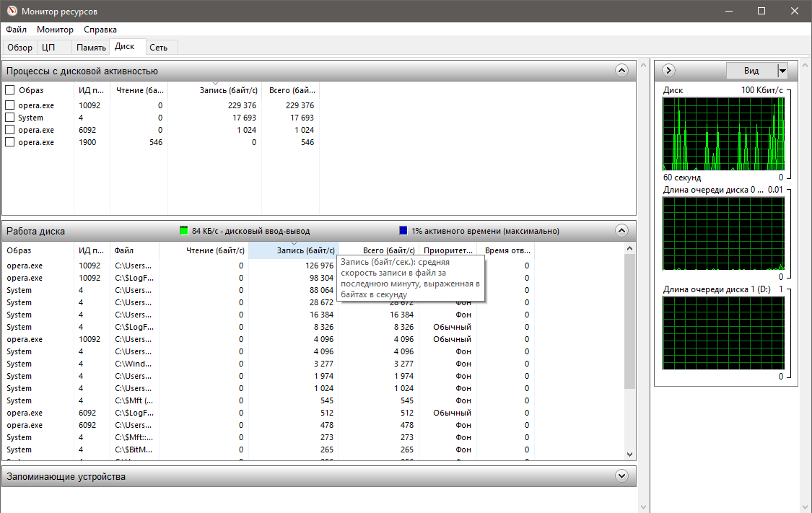Sort disk activity by Файл column

tap(135, 250)
